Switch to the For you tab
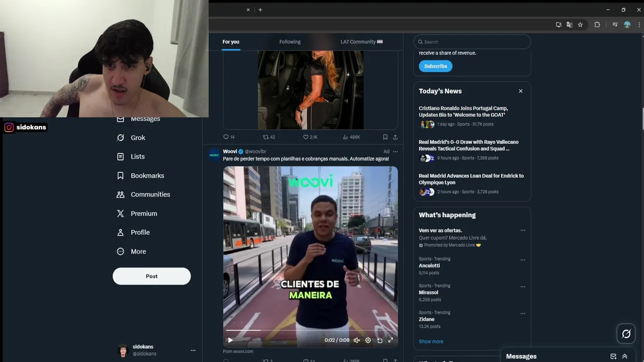The height and width of the screenshot is (362, 644). (x=231, y=42)
